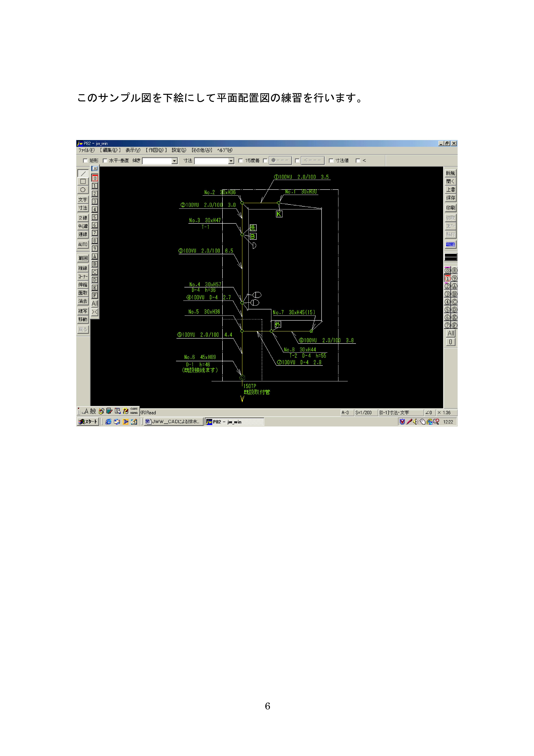The height and width of the screenshot is (756, 534).
Task: Choose the 連線 connected line tool
Action: pos(83,234)
